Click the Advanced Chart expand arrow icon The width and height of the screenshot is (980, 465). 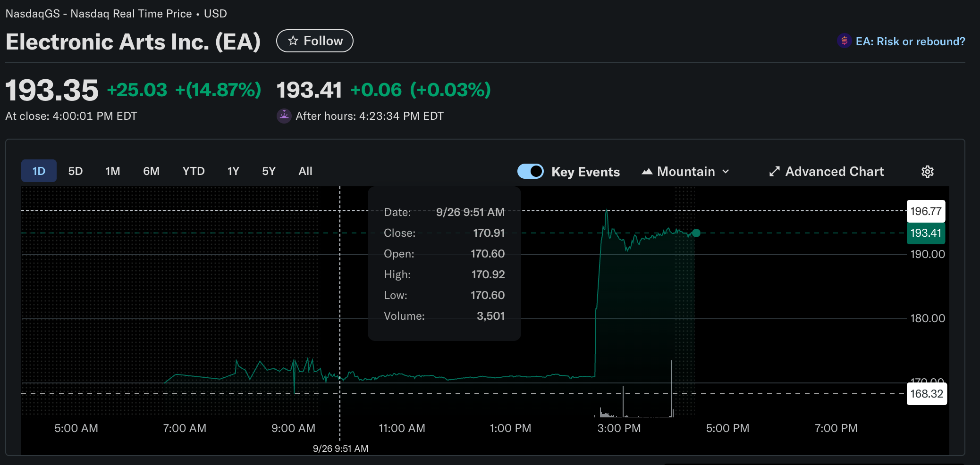774,172
